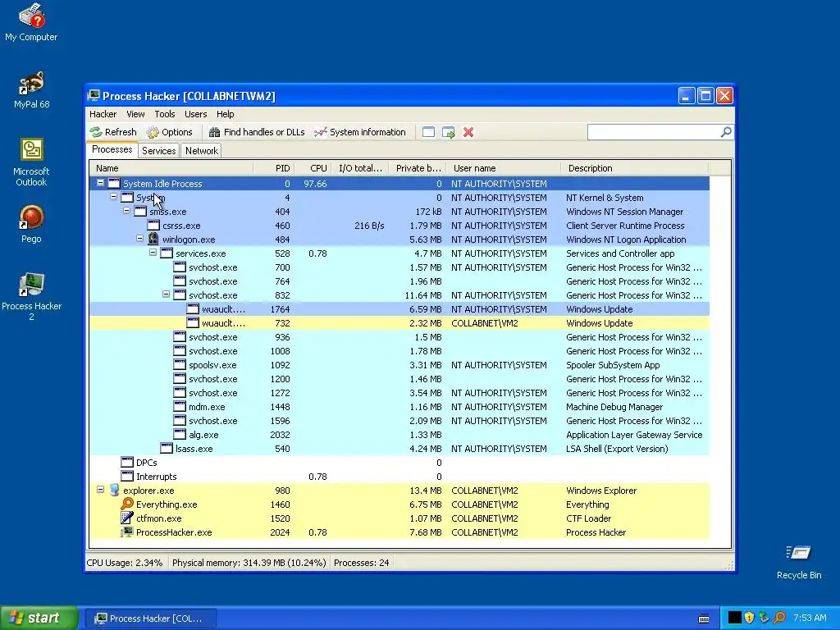Select the winlogon.exe process icon

pyautogui.click(x=153, y=239)
